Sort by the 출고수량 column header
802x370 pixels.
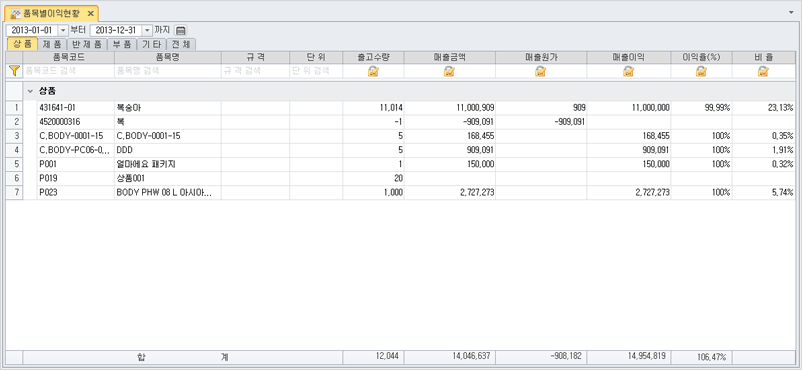point(373,57)
